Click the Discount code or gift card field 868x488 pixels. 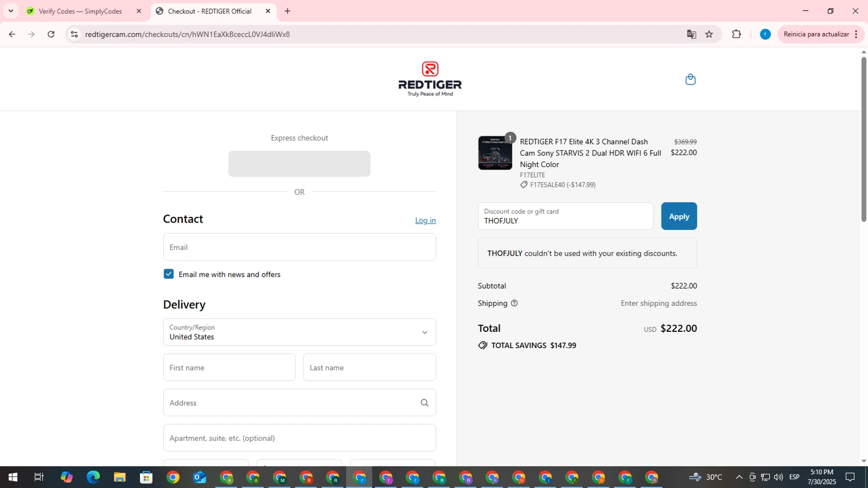tap(565, 216)
